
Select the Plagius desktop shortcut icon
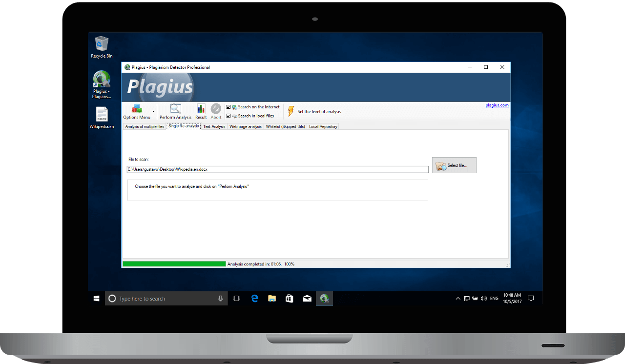pos(102,84)
